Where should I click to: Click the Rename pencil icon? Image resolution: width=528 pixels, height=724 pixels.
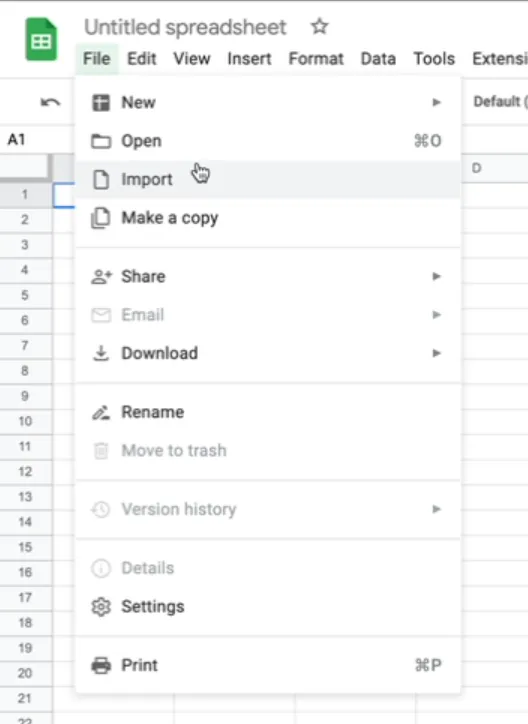[101, 412]
